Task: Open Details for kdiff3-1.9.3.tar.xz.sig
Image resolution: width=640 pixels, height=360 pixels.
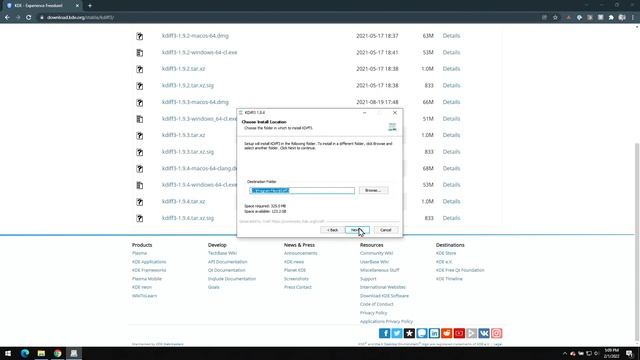Action: tap(451, 152)
